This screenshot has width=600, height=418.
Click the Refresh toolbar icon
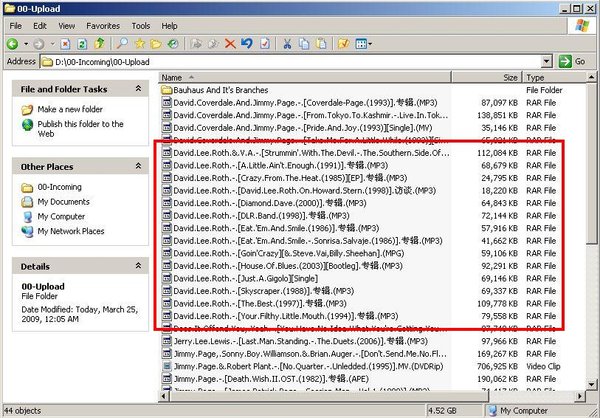pyautogui.click(x=83, y=44)
